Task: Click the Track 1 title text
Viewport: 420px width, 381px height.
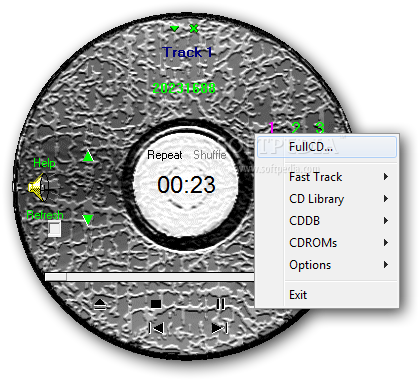Action: click(187, 52)
